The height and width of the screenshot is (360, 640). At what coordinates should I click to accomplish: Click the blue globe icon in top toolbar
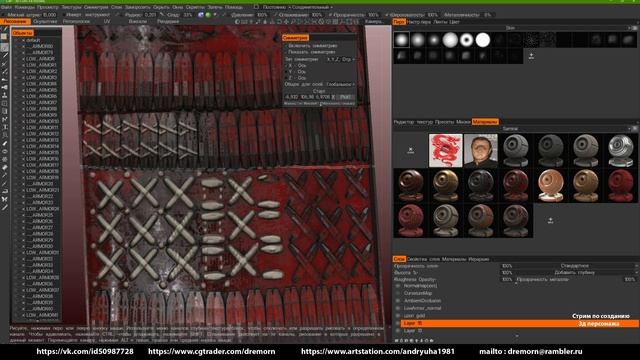[201, 15]
